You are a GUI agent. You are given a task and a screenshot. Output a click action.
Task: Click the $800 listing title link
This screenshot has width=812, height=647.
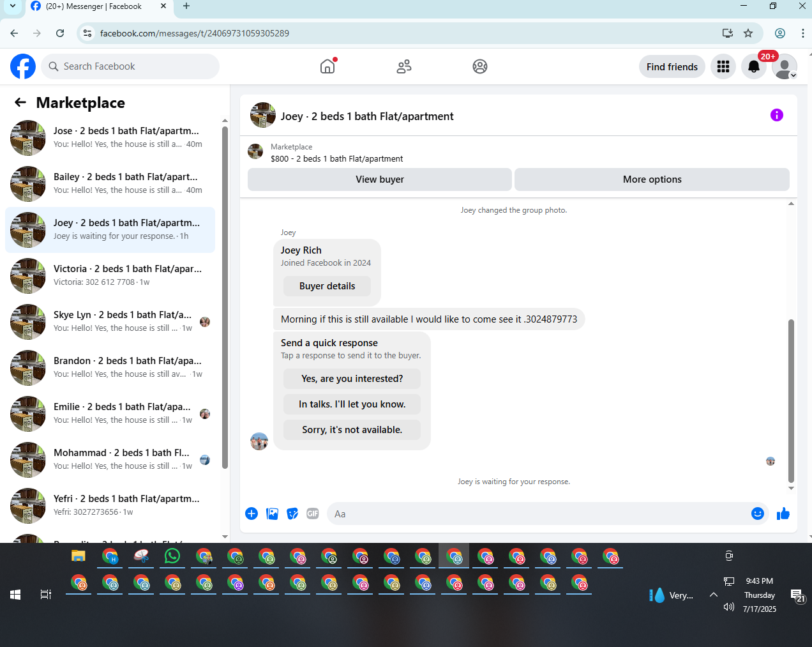[x=337, y=158]
